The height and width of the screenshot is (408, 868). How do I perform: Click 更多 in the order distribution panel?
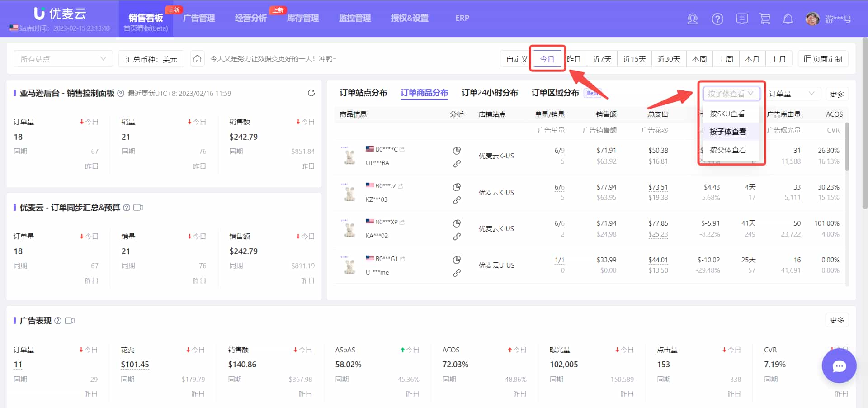click(x=837, y=94)
